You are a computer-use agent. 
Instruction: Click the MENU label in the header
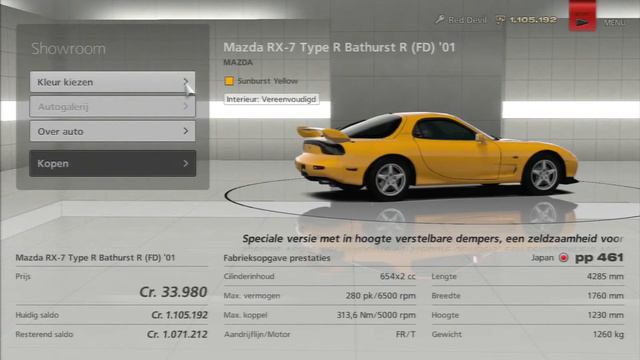pos(614,22)
